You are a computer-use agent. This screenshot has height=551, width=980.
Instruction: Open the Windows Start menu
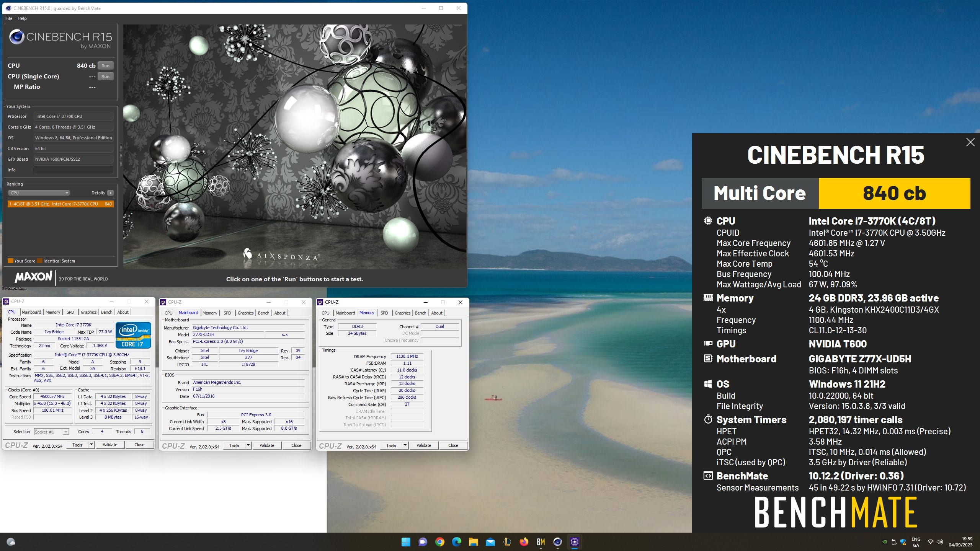click(x=406, y=542)
